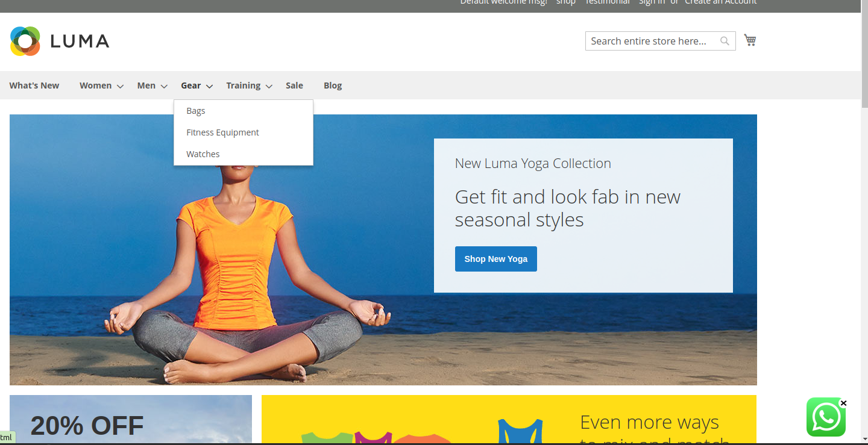Viewport: 868px width, 445px height.
Task: Open the 20% OFF promo banner
Action: (x=131, y=420)
